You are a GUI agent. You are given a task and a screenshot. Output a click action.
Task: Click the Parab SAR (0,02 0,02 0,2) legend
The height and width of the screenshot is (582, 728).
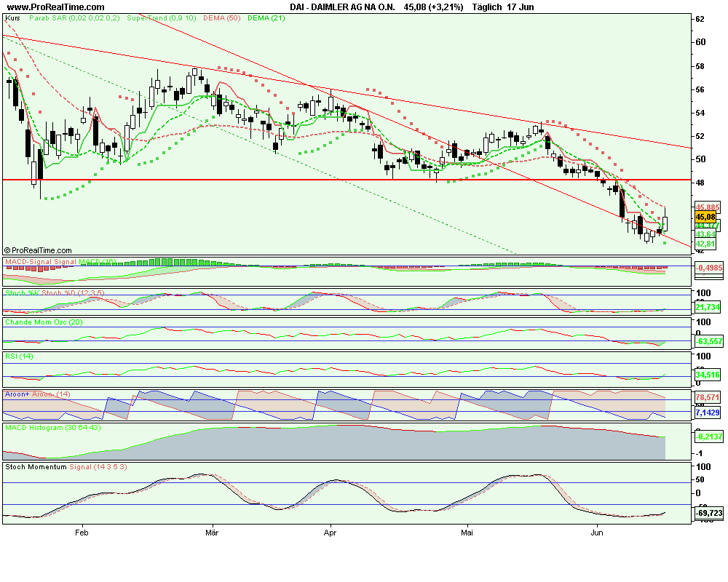coord(74,18)
